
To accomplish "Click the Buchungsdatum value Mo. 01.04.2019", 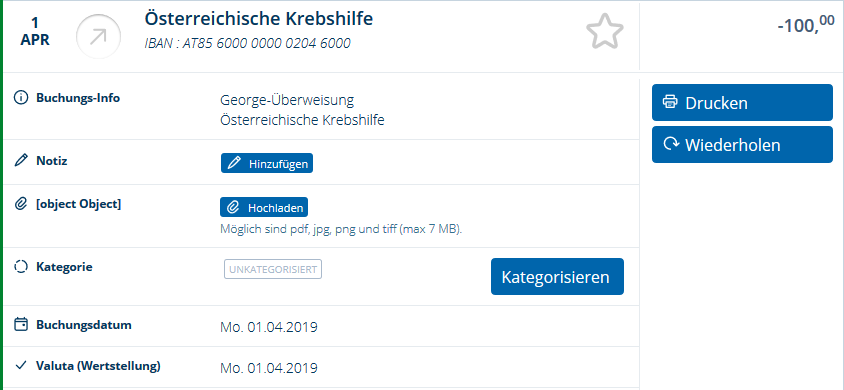I will [269, 327].
